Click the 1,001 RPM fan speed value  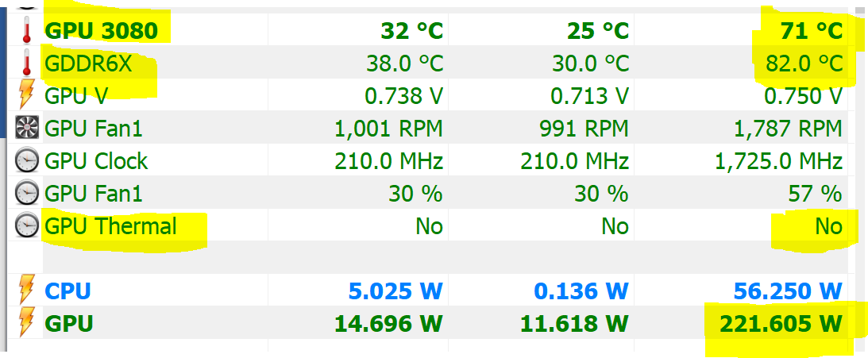click(389, 129)
